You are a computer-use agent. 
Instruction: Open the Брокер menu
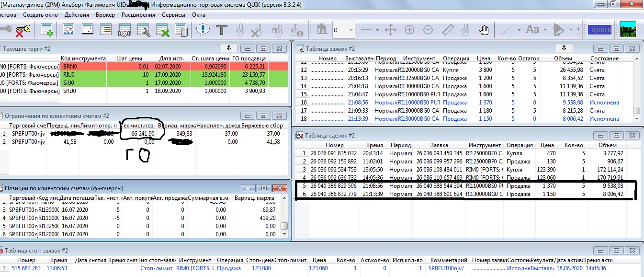pos(105,15)
